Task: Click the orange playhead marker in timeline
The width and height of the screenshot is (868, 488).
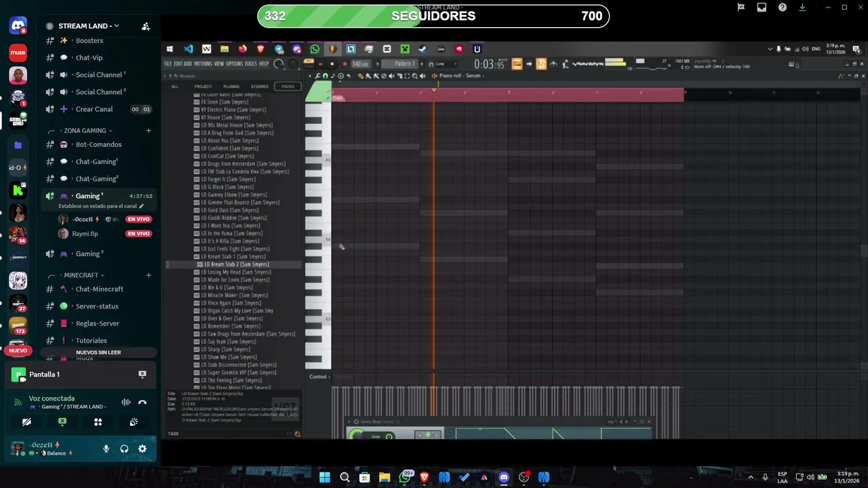Action: tap(434, 89)
